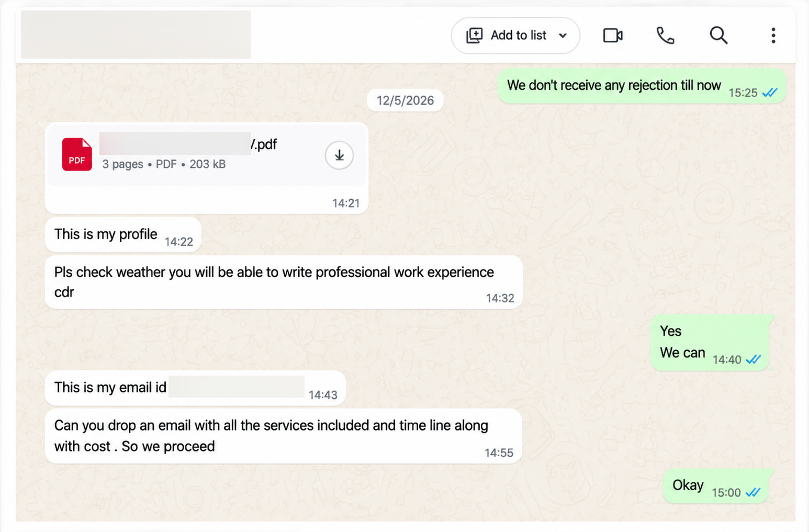Screen dimensions: 809x532
Task: Select message about professional work experience cdr
Action: [x=284, y=282]
